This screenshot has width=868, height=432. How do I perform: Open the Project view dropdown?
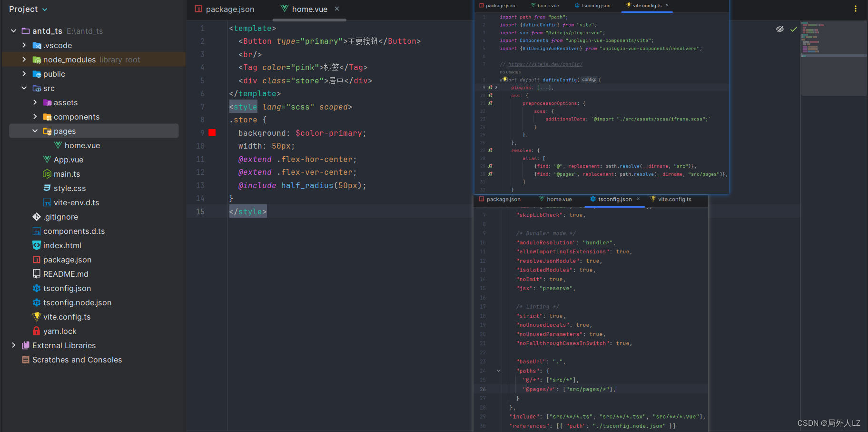click(x=28, y=9)
